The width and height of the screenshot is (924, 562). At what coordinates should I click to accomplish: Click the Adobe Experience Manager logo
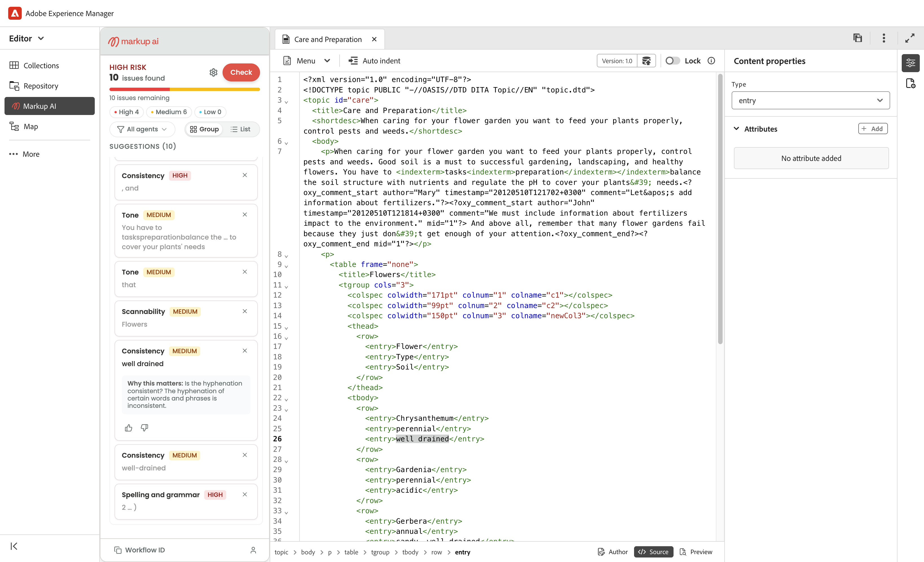15,13
